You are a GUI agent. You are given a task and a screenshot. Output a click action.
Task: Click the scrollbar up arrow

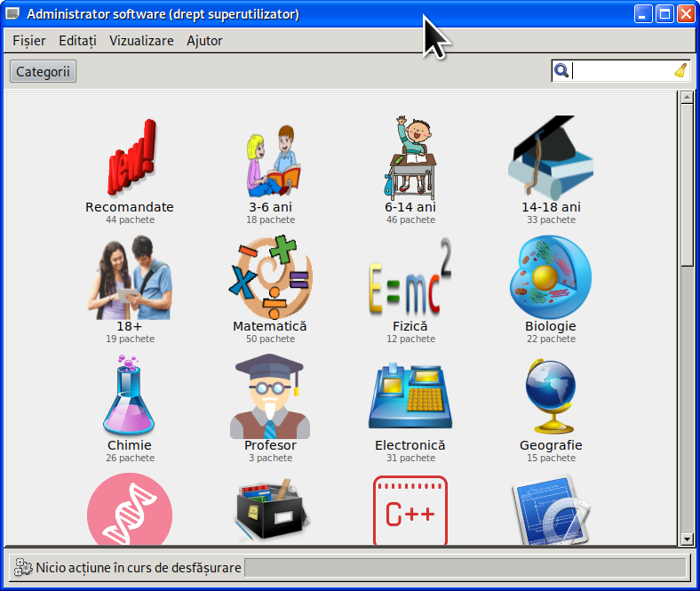[687, 97]
